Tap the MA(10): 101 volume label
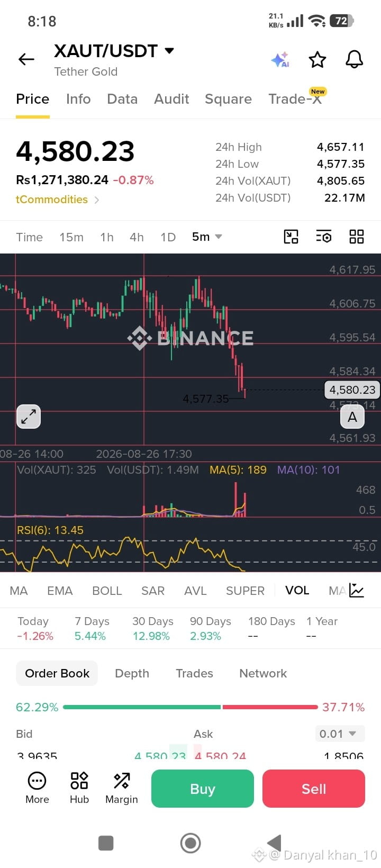Image resolution: width=381 pixels, height=868 pixels. pos(309,469)
